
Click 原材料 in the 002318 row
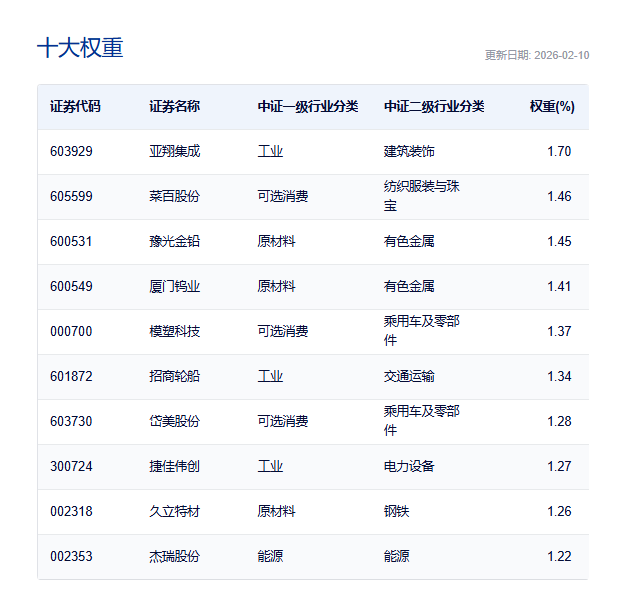(x=276, y=512)
